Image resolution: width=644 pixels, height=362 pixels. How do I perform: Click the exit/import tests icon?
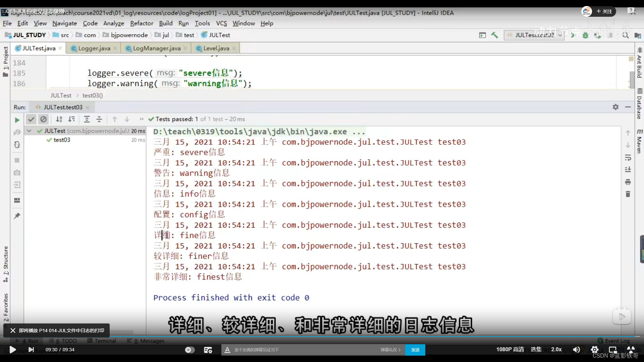coord(17,185)
